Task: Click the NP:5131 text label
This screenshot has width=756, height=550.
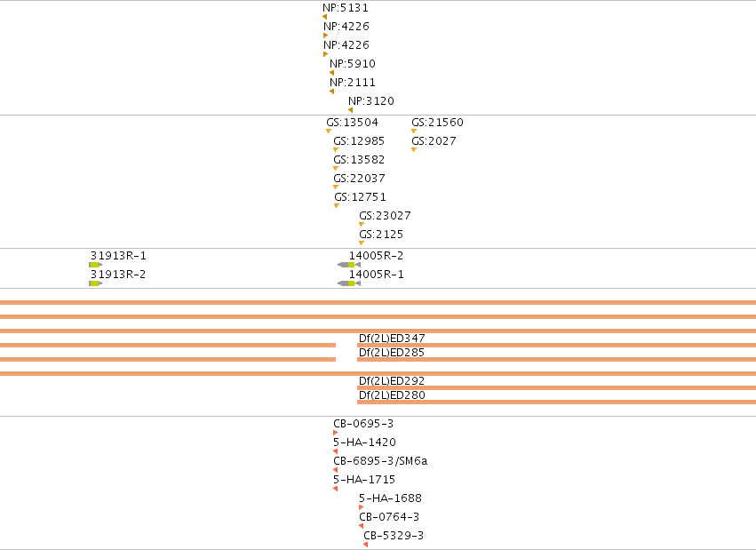Action: pyautogui.click(x=346, y=8)
